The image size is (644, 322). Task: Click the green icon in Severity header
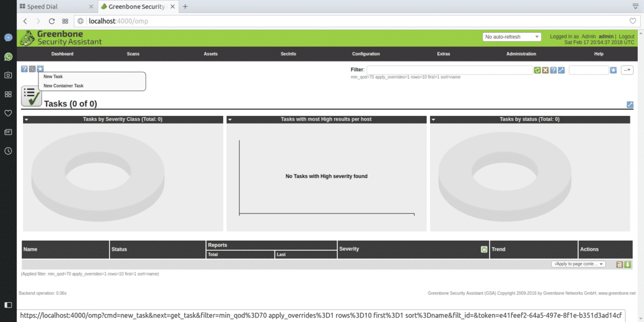tap(484, 249)
